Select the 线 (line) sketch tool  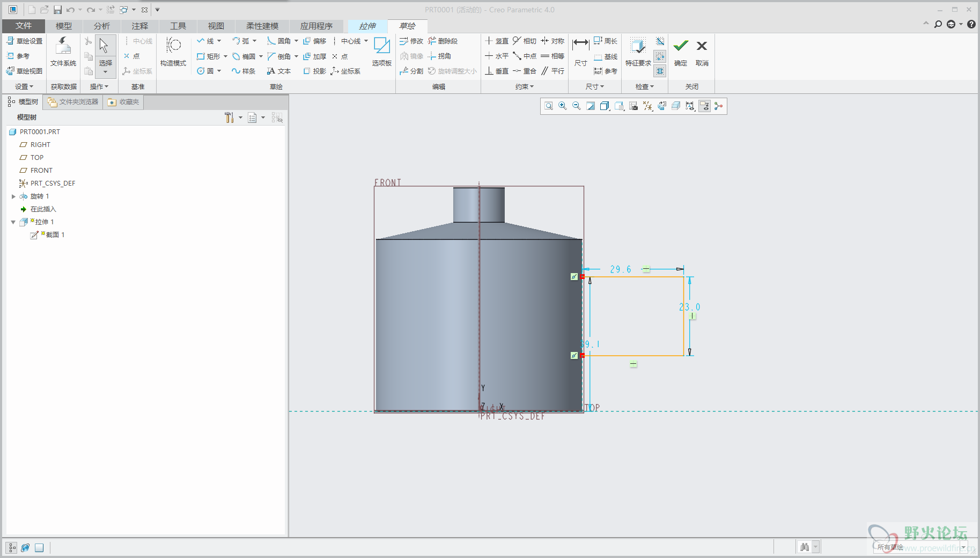(205, 41)
